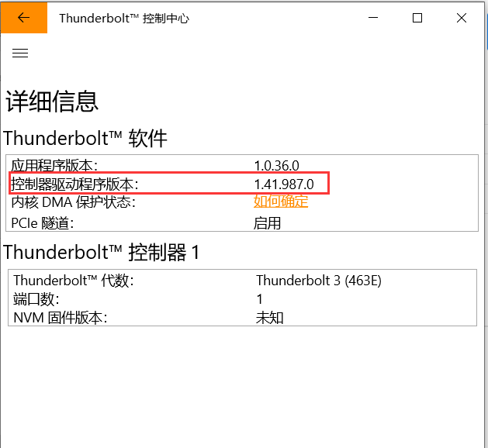Select the port count value 1
Screen dimensions: 488x448
260,299
